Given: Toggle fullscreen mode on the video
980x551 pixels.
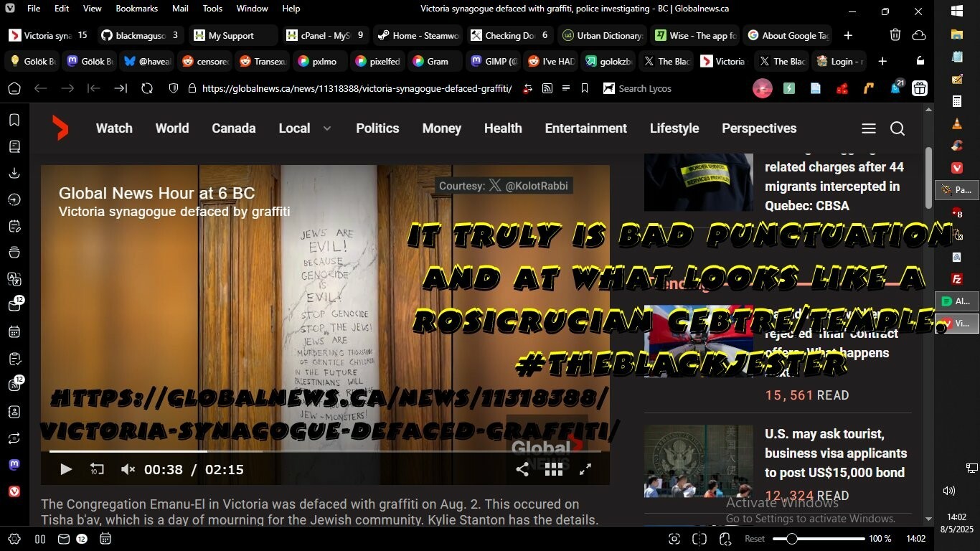Looking at the screenshot, I should 585,469.
